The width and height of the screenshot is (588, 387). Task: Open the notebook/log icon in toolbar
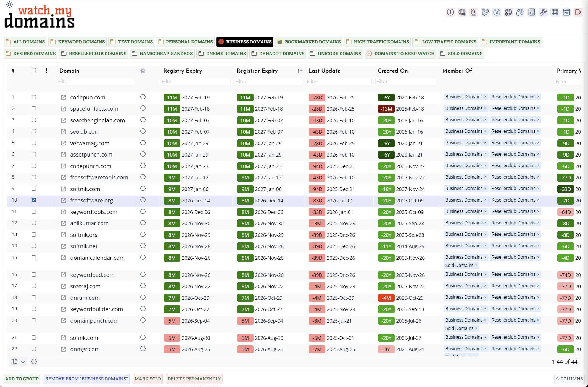pyautogui.click(x=531, y=12)
